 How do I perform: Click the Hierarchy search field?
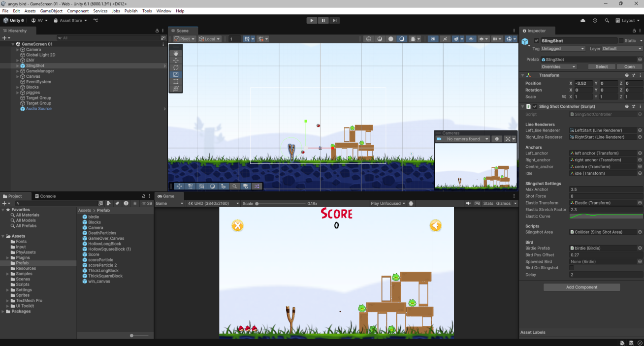109,38
